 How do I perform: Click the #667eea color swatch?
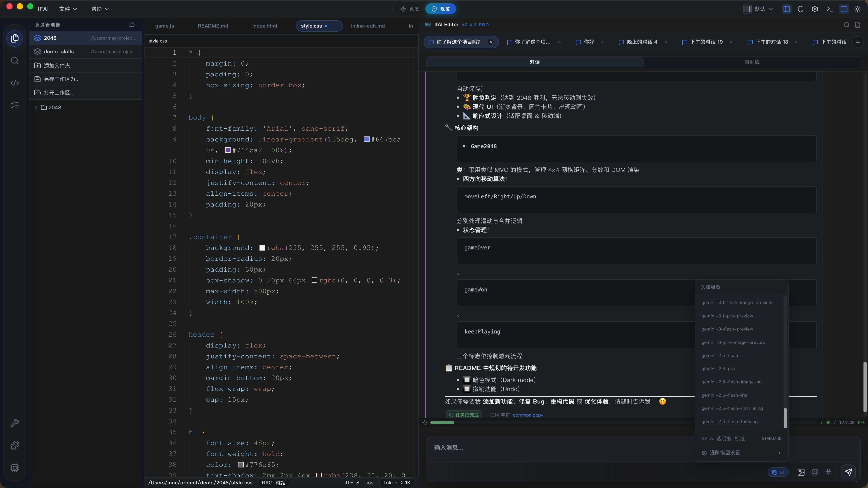(367, 139)
